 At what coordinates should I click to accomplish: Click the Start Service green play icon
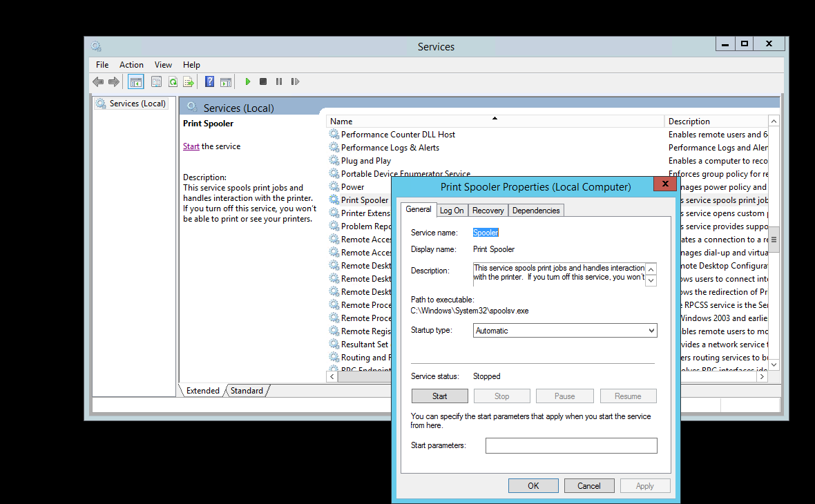click(247, 81)
